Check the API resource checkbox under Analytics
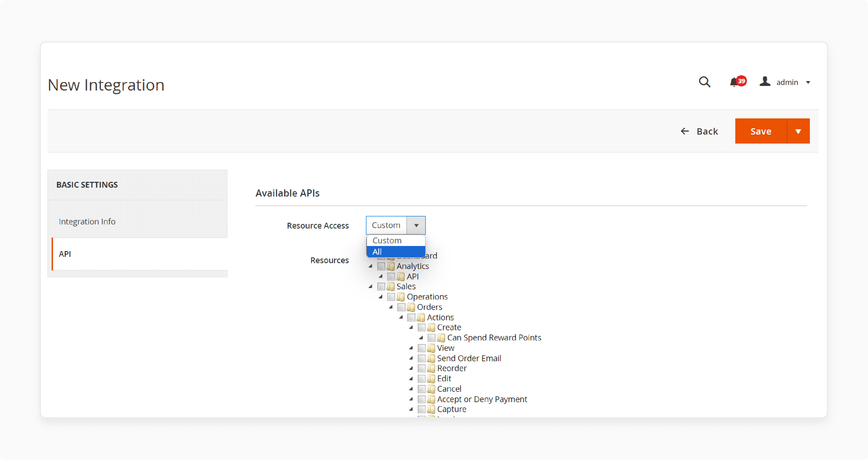 (x=391, y=276)
